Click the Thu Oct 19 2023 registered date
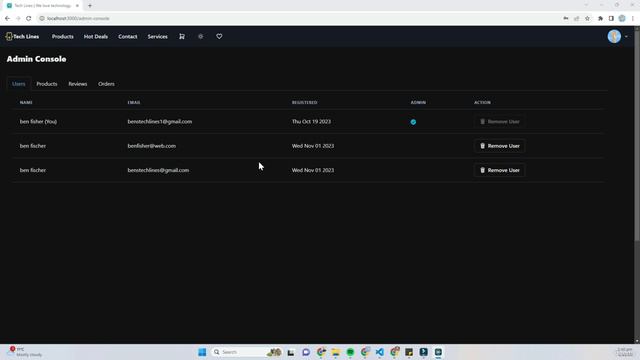The height and width of the screenshot is (360, 640). (x=311, y=122)
